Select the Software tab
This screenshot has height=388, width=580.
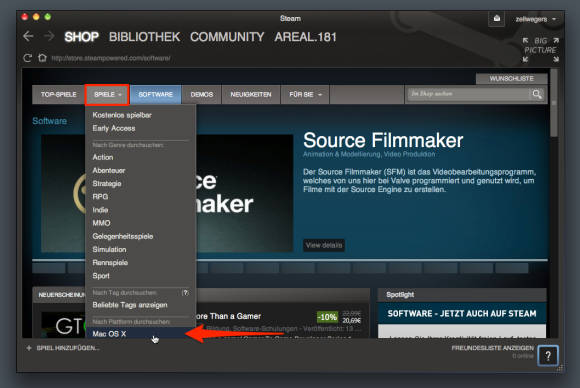pos(155,95)
